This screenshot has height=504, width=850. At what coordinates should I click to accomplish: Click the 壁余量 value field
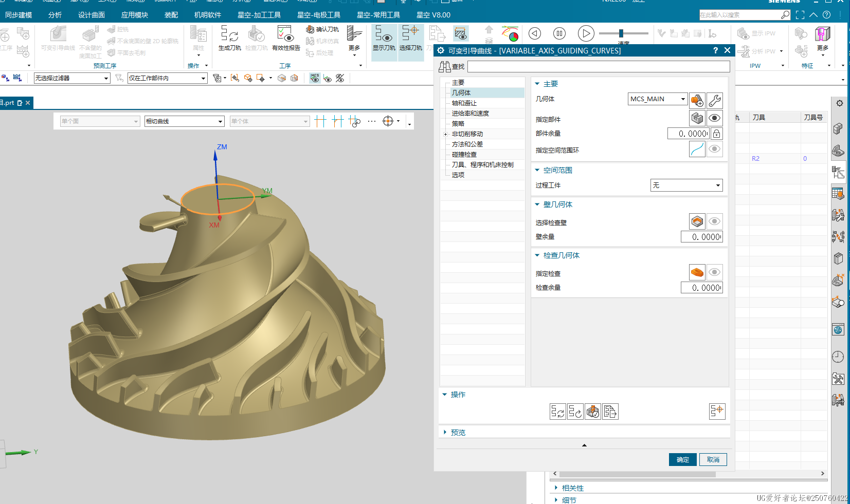[x=702, y=237]
